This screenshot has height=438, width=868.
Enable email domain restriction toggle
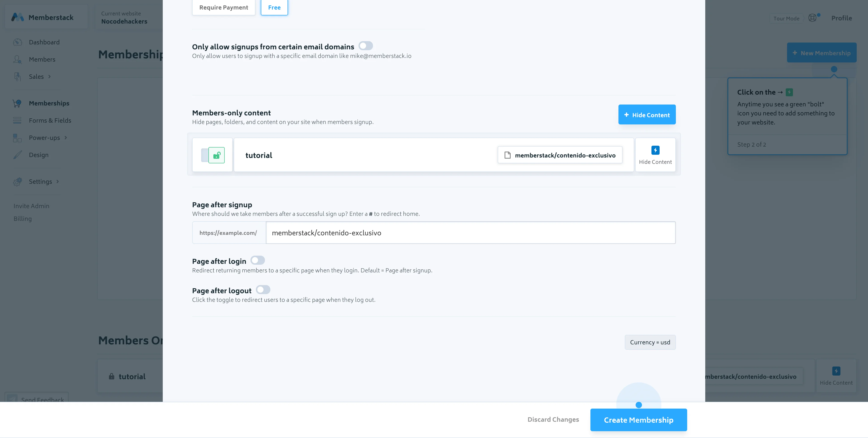pos(366,46)
